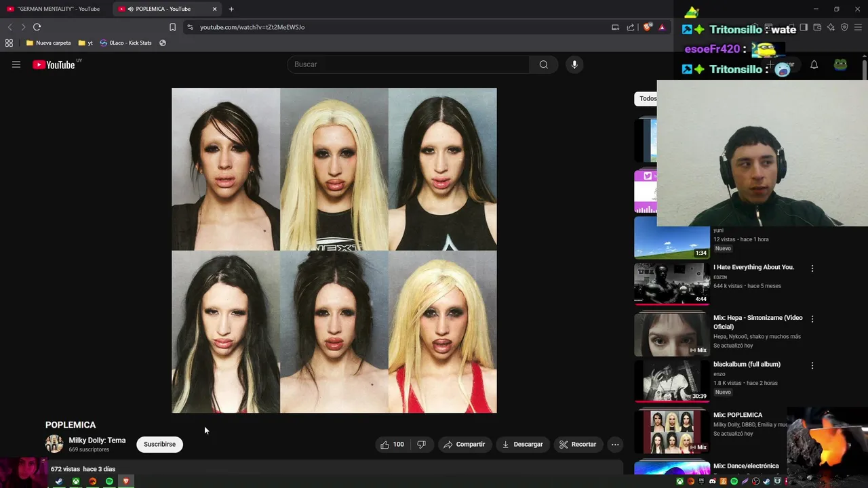
Task: Open options for Mix: Hepa - Sintonizame
Action: (812, 319)
